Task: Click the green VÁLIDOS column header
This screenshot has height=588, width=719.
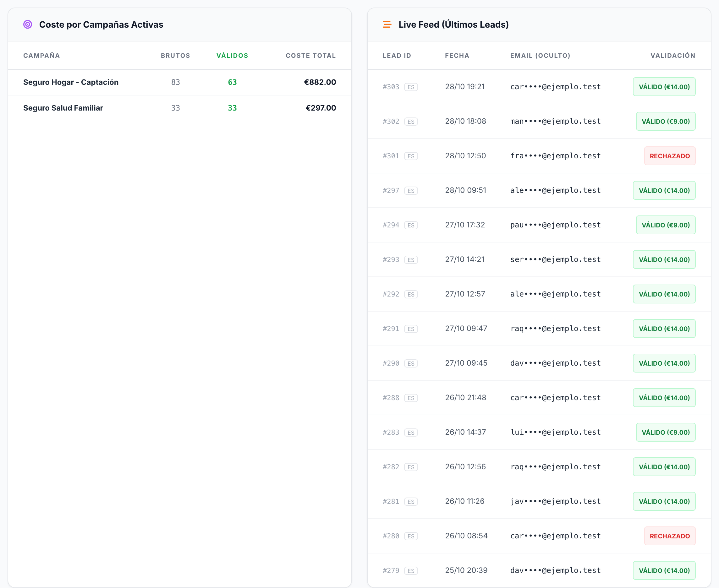Action: [x=233, y=56]
